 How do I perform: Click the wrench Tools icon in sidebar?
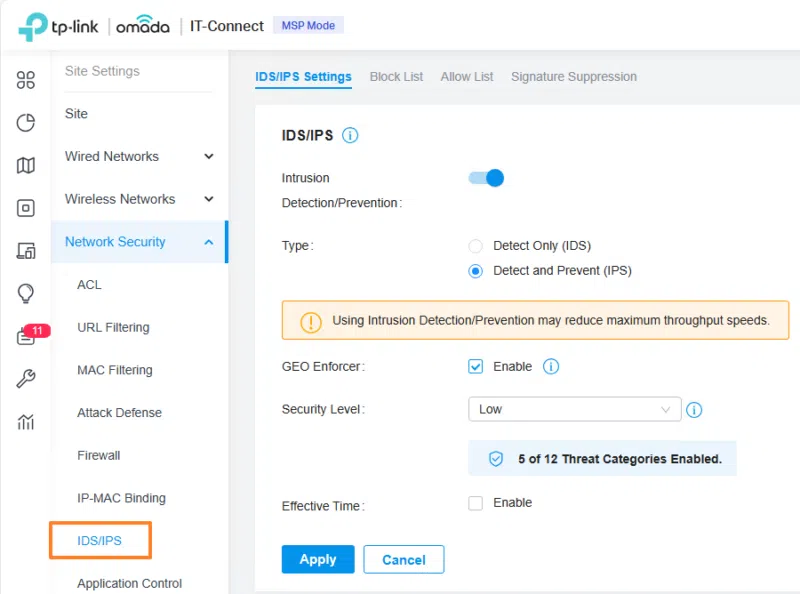[x=26, y=380]
